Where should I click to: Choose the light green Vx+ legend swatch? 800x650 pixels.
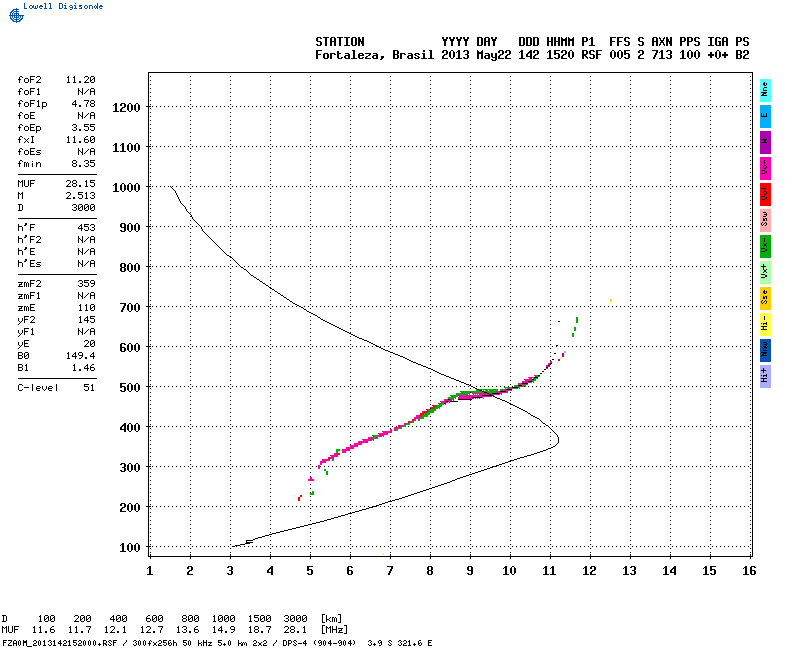click(x=765, y=272)
